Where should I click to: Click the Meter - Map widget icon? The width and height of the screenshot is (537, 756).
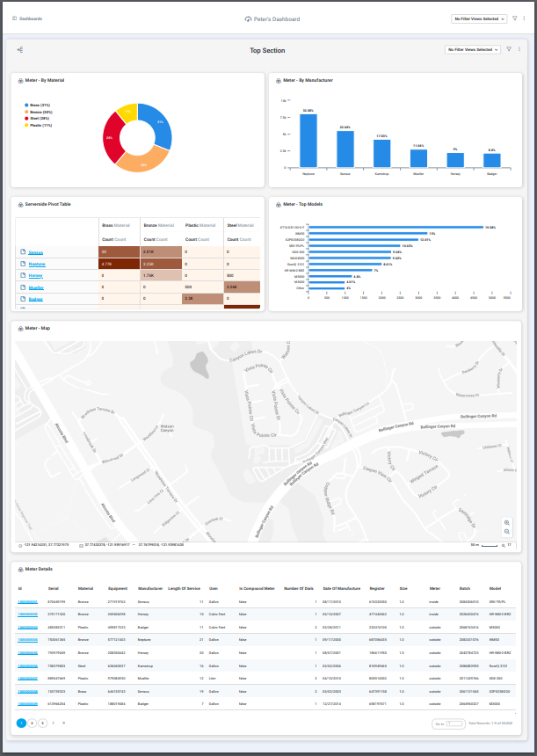[20, 330]
